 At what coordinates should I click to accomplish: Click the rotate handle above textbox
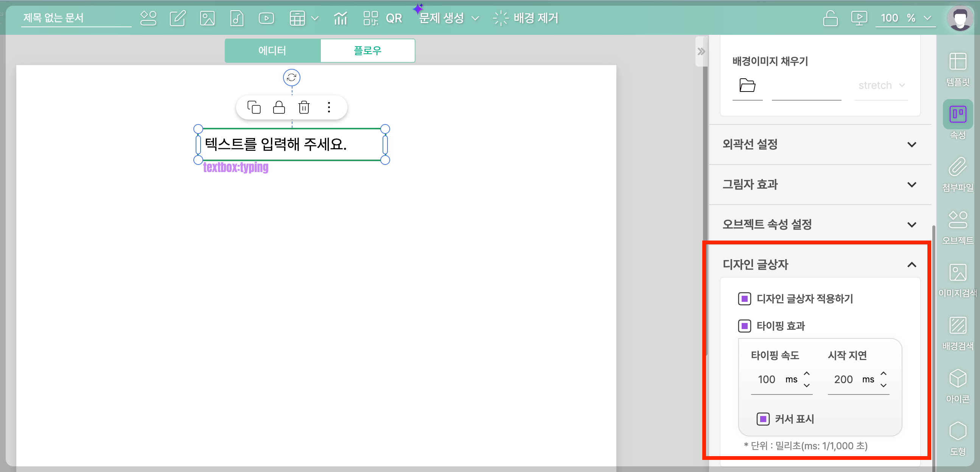pyautogui.click(x=291, y=78)
